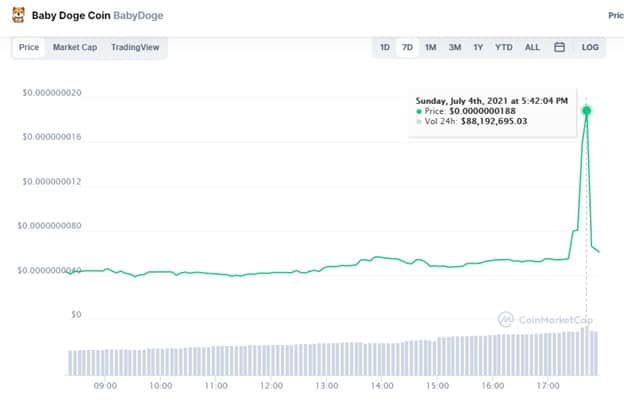Click the $0.000000016 axis label
The height and width of the screenshot is (409, 624).
coord(52,137)
